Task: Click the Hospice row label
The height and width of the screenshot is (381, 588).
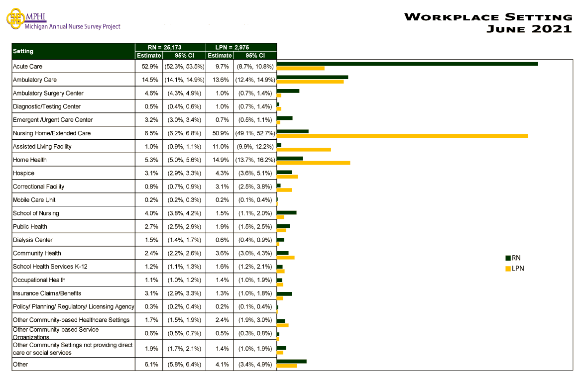Action: pyautogui.click(x=24, y=173)
